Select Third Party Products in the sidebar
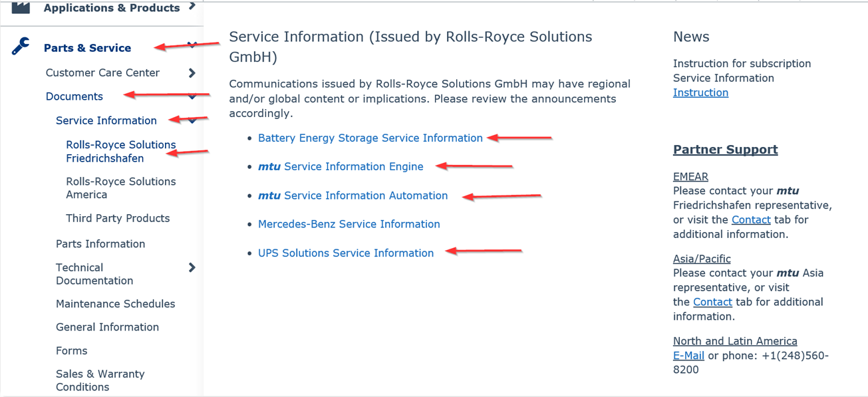Viewport: 868px width, 397px height. (x=118, y=218)
